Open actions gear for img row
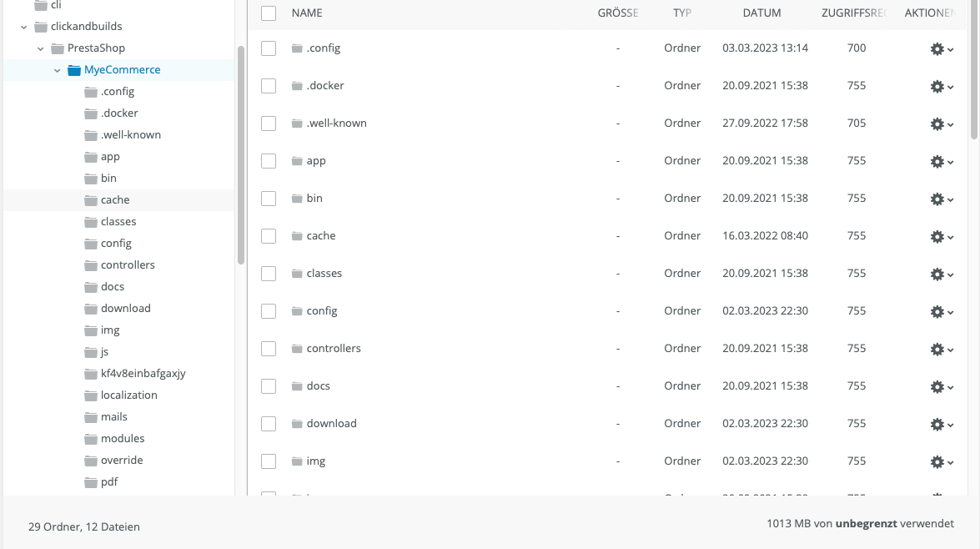The image size is (980, 549). click(937, 462)
